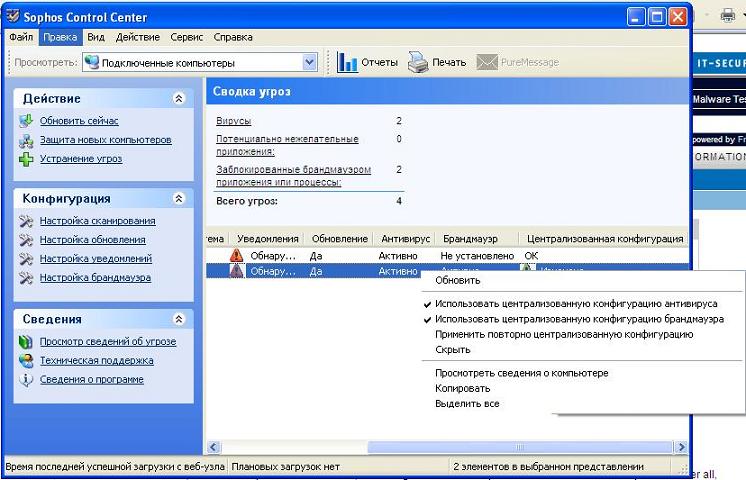
Task: Click the printer icon in the browser window behind
Action: (x=727, y=15)
